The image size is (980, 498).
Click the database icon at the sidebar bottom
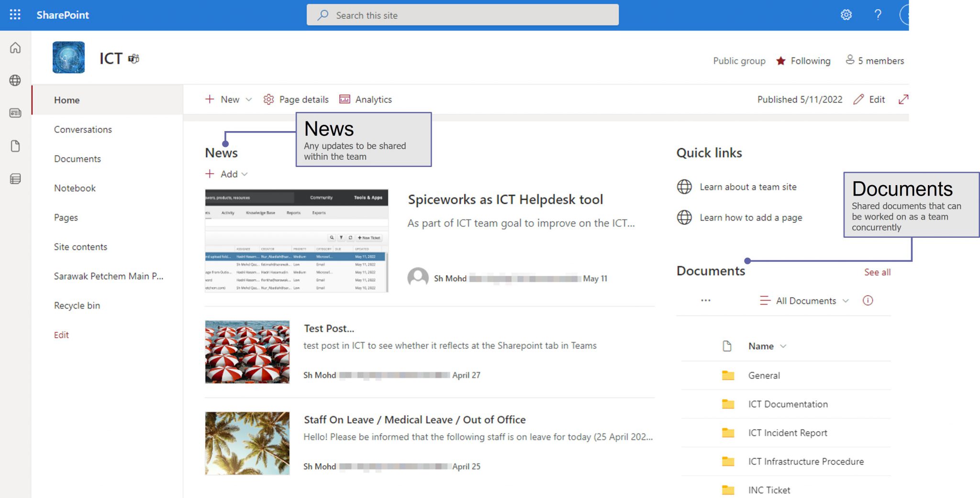[x=15, y=178]
